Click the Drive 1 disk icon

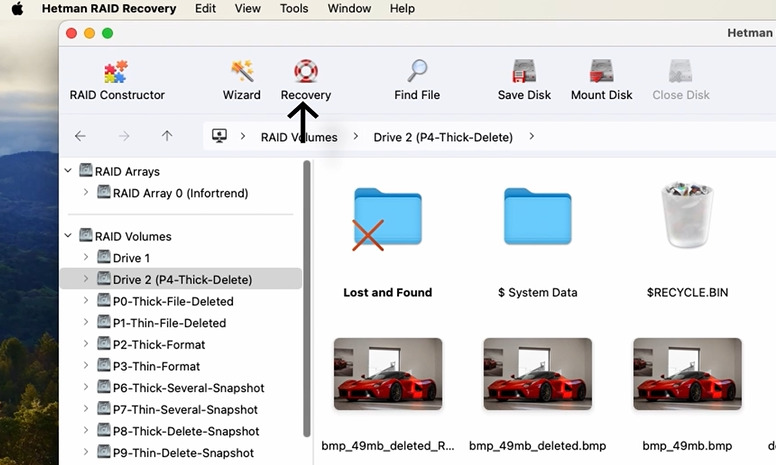tap(103, 257)
